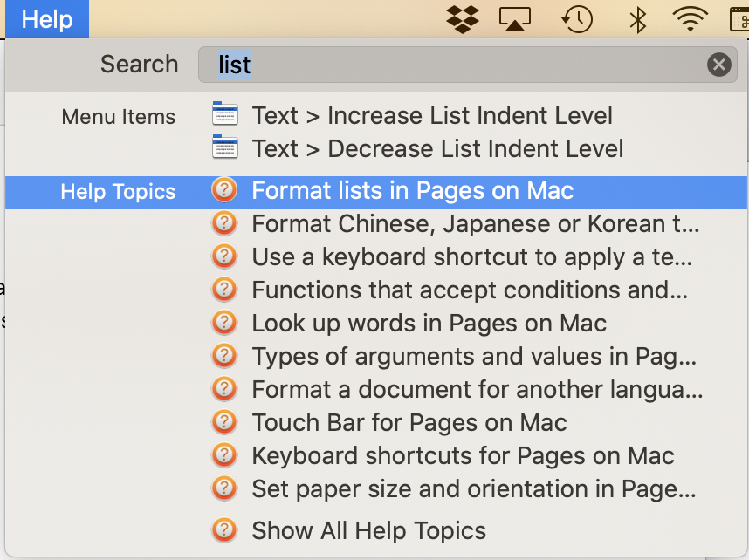This screenshot has width=749, height=560.
Task: Click the Help search field containing 'list'
Action: (467, 65)
